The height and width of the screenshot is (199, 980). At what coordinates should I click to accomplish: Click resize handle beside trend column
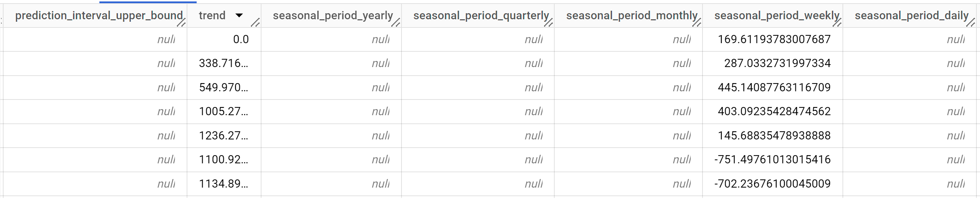255,23
